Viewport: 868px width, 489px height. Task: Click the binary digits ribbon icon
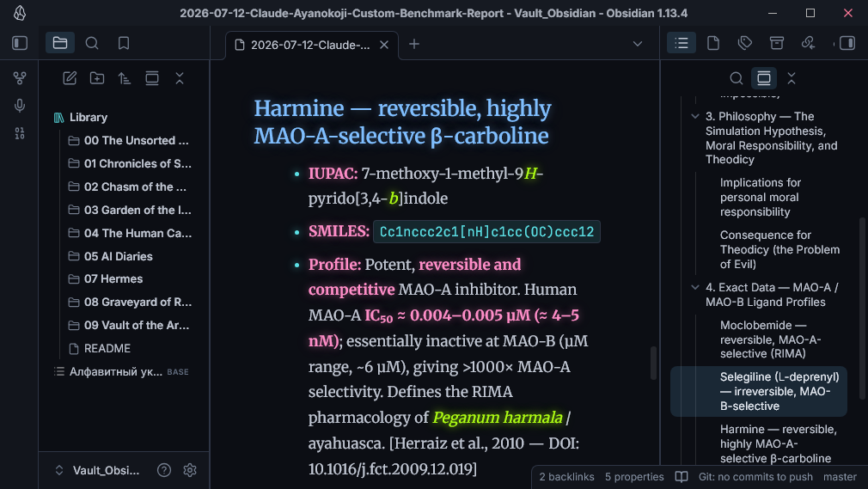[x=20, y=133]
